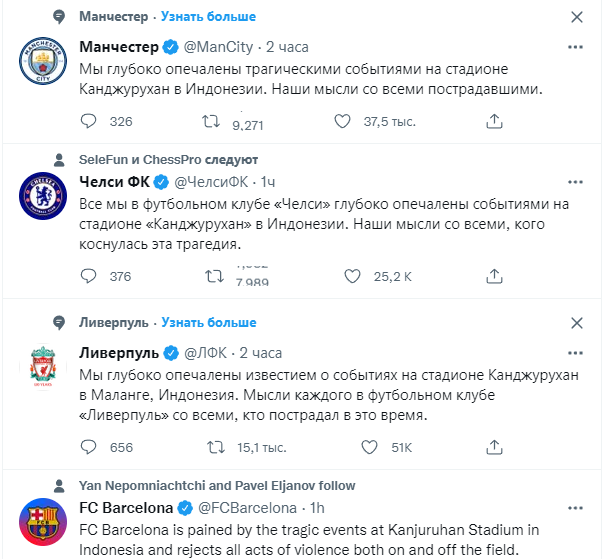
Task: Open more options on Manchester City tweet
Action: (x=576, y=47)
